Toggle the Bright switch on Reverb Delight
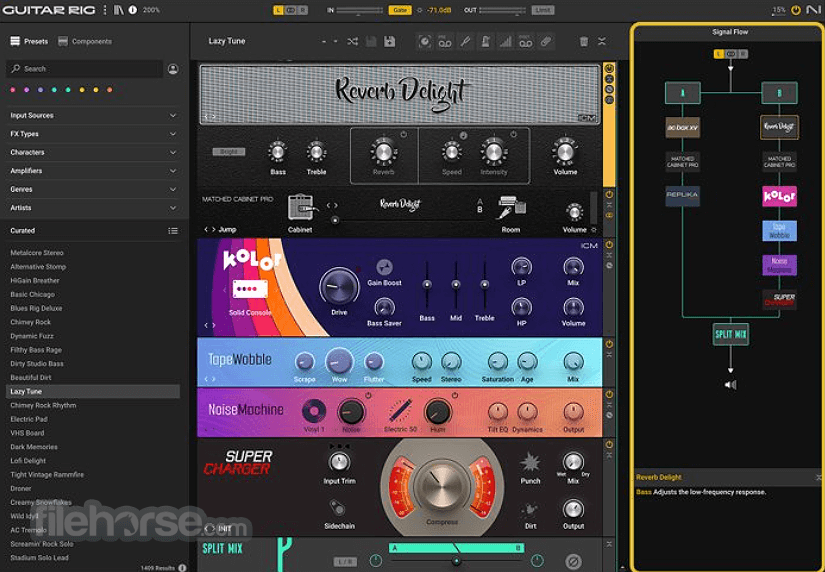The width and height of the screenshot is (825, 572). click(x=229, y=152)
